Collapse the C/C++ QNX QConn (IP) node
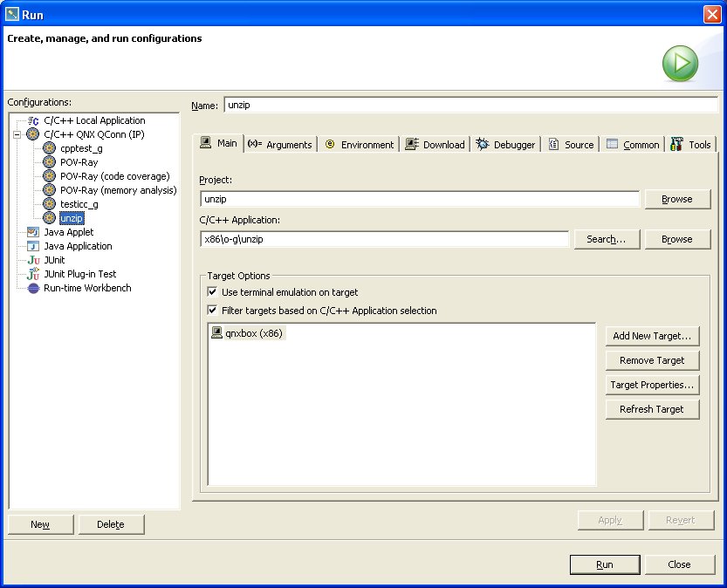This screenshot has width=727, height=588. [18, 134]
